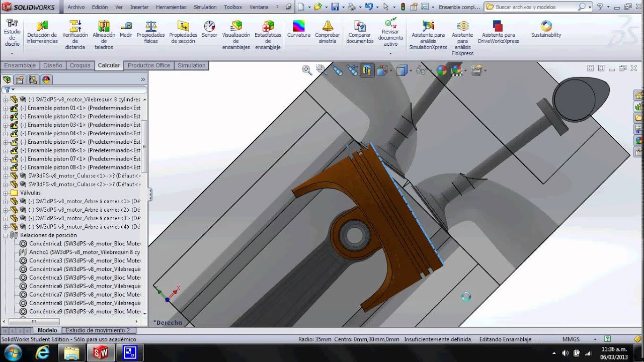644x362 pixels.
Task: Click the Rebuild traffic light icon
Action: click(x=403, y=7)
